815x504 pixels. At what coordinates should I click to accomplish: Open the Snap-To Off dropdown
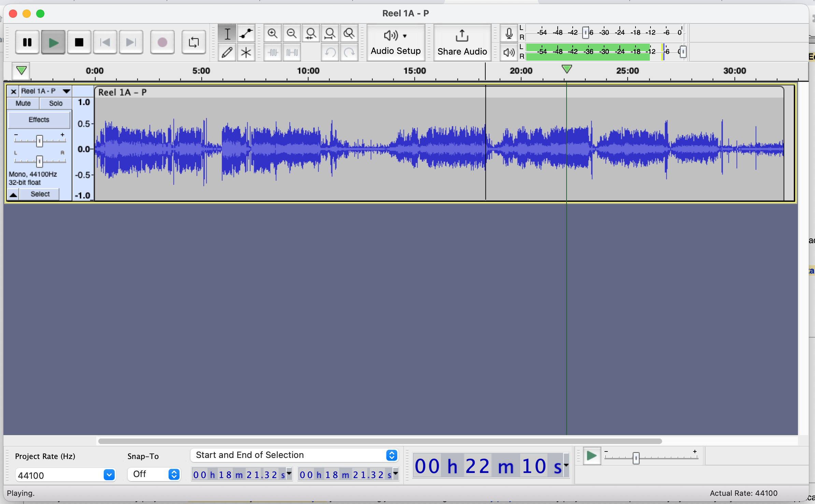point(154,474)
